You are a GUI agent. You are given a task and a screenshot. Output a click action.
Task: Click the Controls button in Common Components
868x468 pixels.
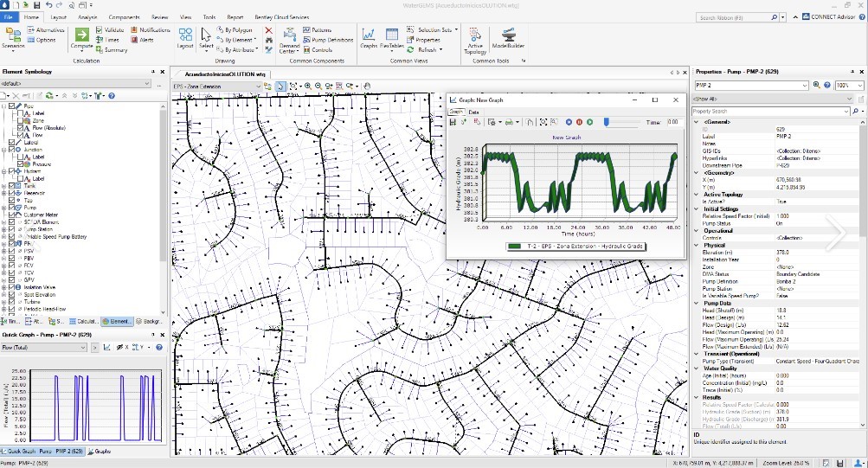click(x=318, y=50)
